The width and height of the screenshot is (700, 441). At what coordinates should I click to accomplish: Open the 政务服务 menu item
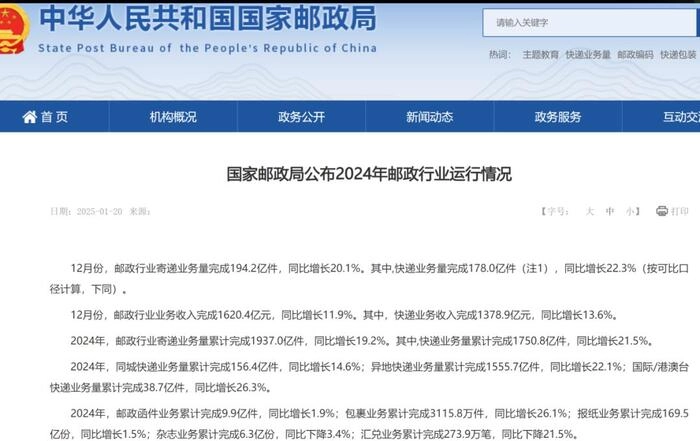(x=557, y=117)
